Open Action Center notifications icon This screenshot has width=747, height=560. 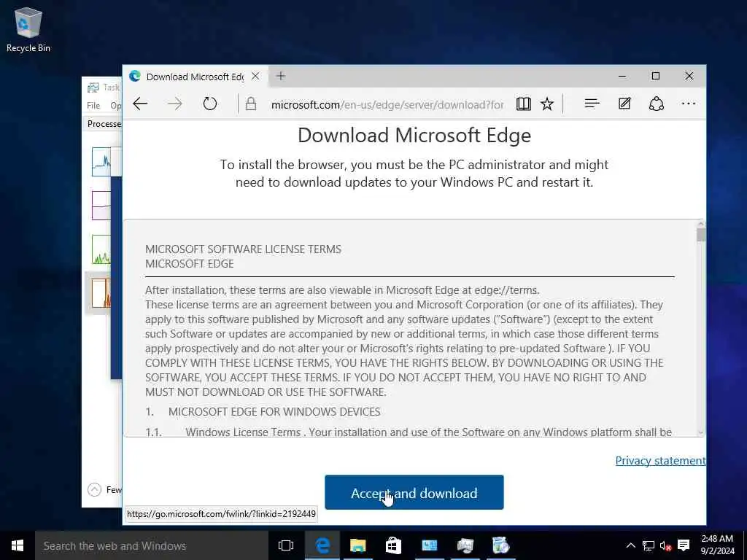click(x=684, y=545)
